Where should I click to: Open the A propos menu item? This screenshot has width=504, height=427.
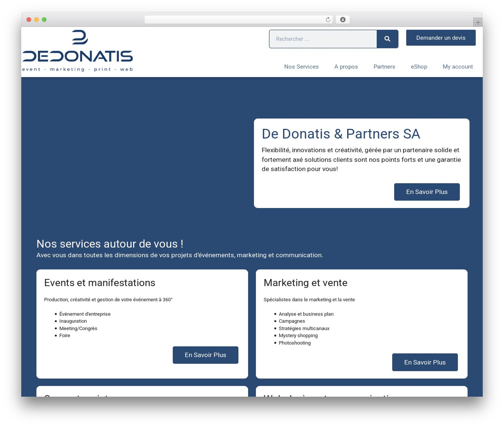(x=346, y=67)
